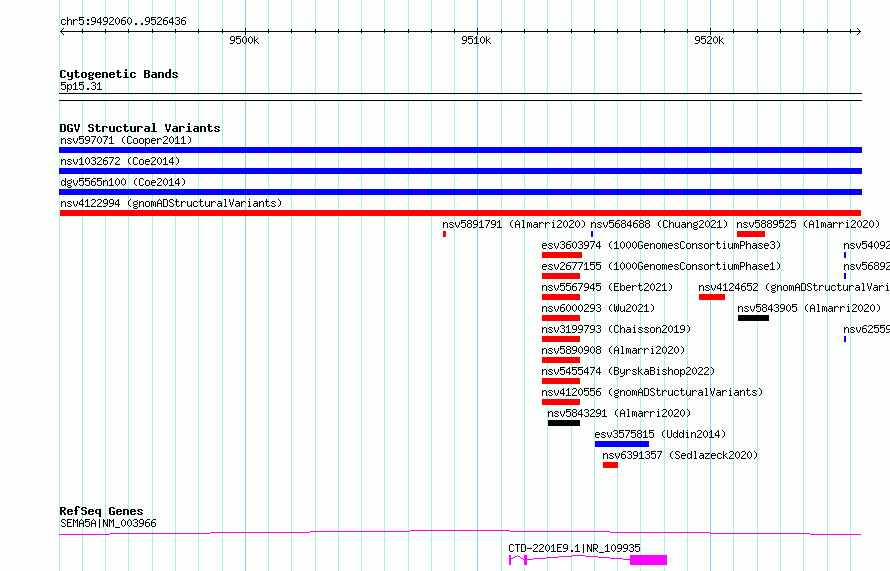The image size is (890, 571).
Task: Select the small red nsv6391357 bar
Action: tap(610, 465)
